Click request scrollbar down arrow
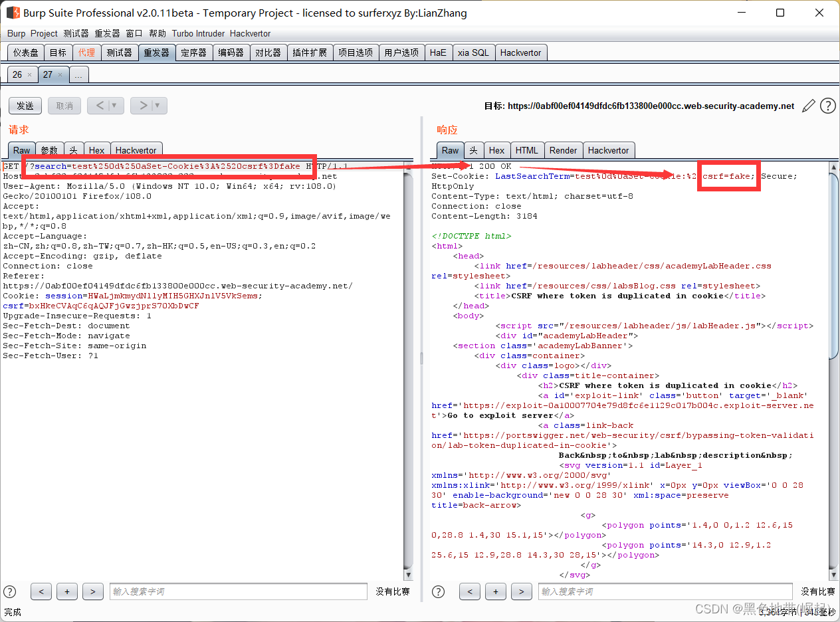This screenshot has height=622, width=840. 408,574
